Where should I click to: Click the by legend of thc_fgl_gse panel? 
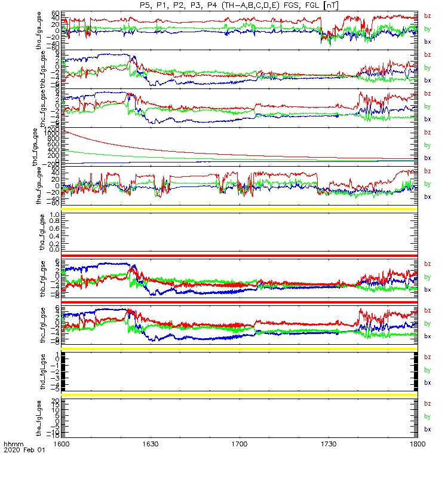coord(428,323)
